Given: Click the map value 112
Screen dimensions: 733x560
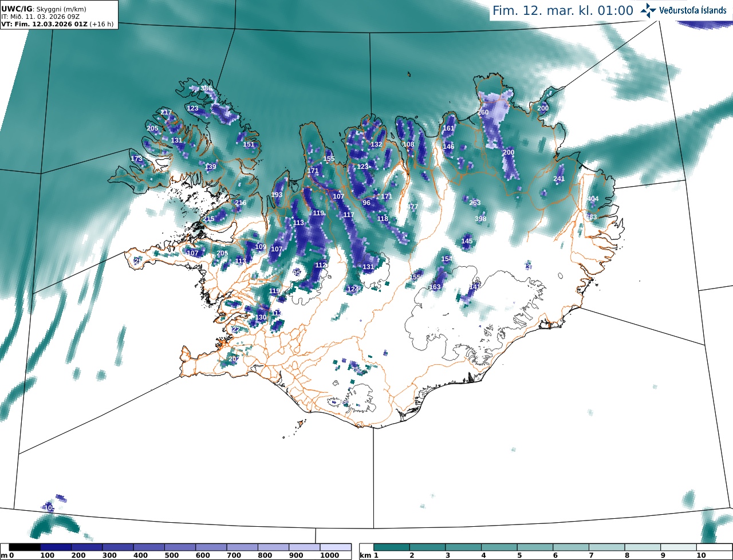Looking at the screenshot, I should pos(321,265).
